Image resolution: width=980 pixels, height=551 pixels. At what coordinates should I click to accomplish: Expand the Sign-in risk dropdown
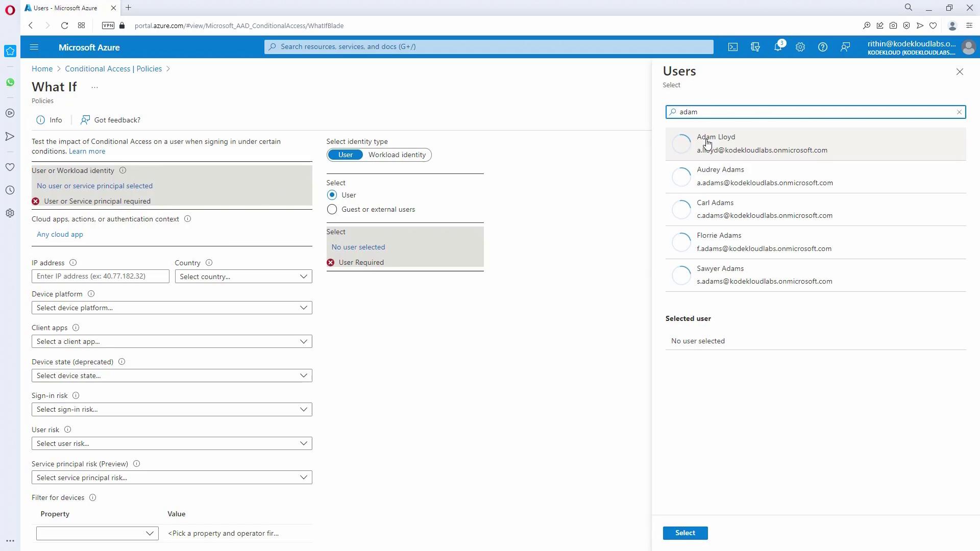point(171,409)
